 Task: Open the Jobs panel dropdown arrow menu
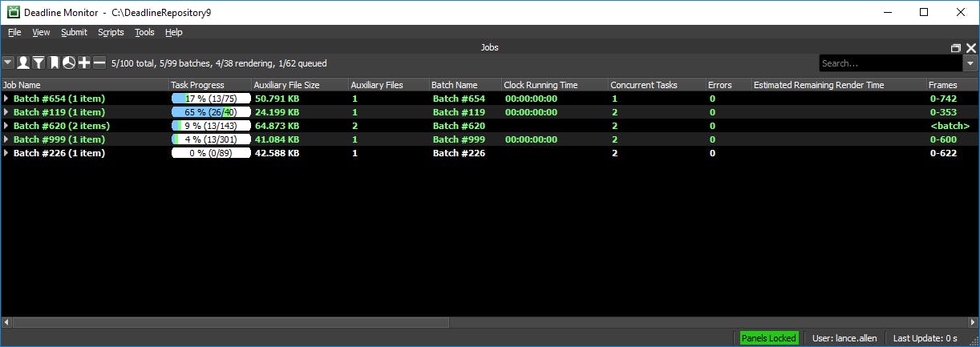[8, 63]
